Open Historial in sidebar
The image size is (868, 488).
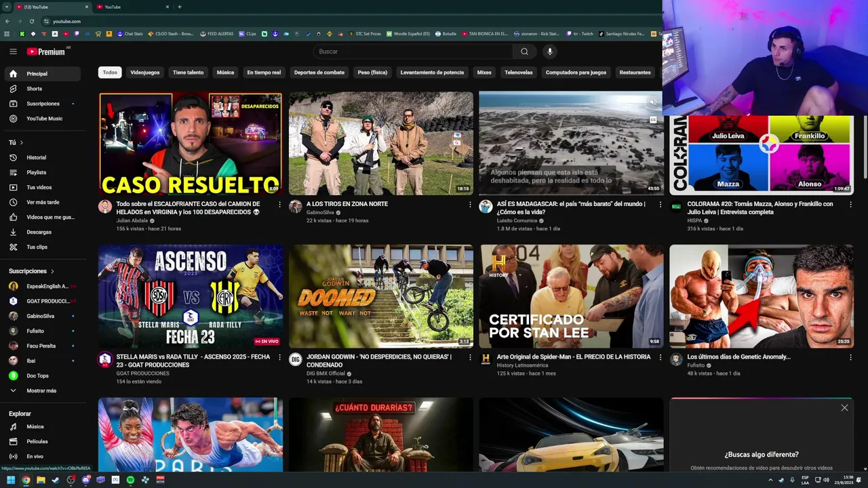click(43, 158)
